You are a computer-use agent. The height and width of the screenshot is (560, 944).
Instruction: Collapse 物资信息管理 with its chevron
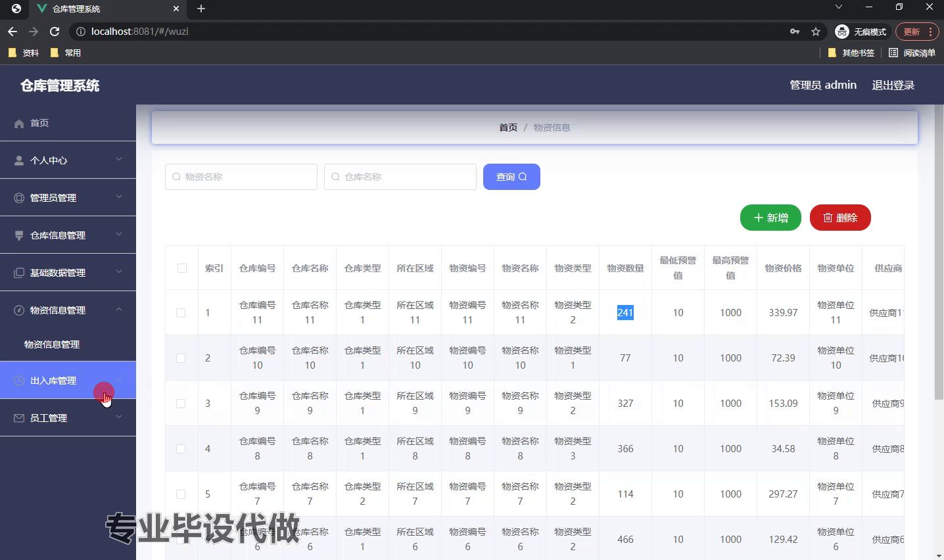(119, 309)
